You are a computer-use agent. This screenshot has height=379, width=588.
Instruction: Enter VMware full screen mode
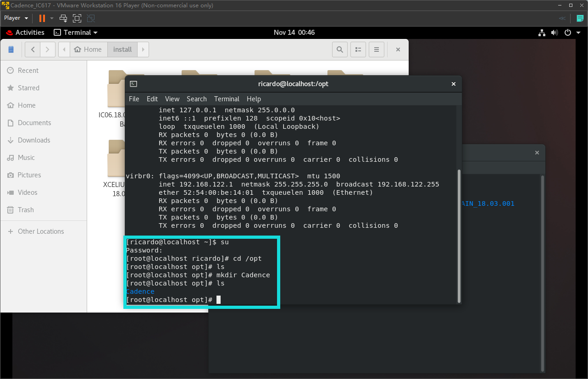[77, 18]
